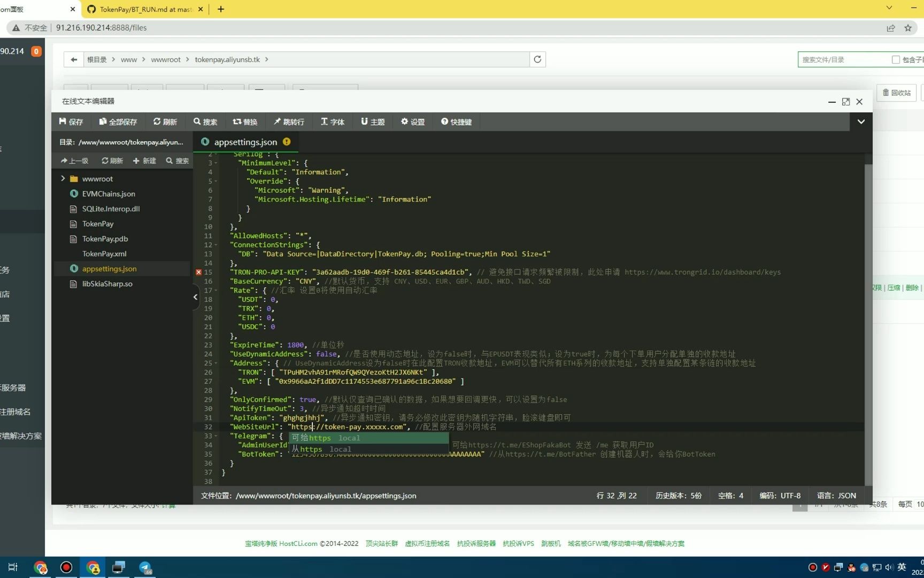This screenshot has height=578, width=924.
Task: Go up with 上一级 in file panel
Action: click(74, 161)
